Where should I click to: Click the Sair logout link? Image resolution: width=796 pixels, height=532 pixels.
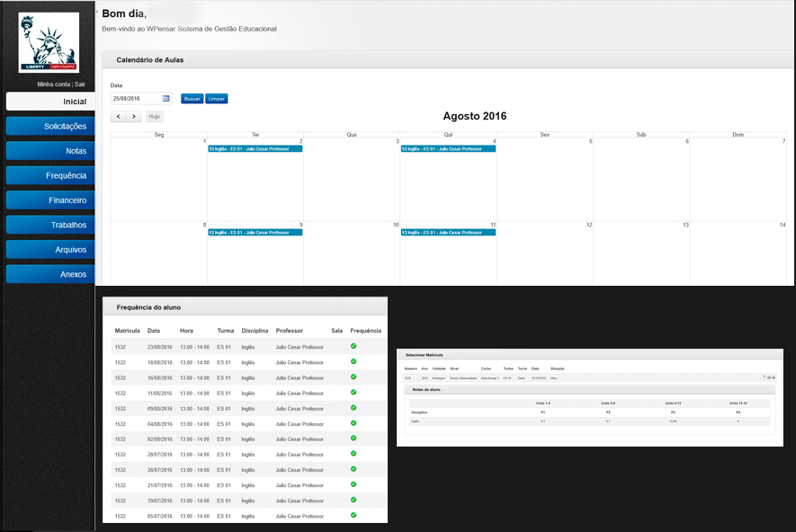[x=80, y=84]
